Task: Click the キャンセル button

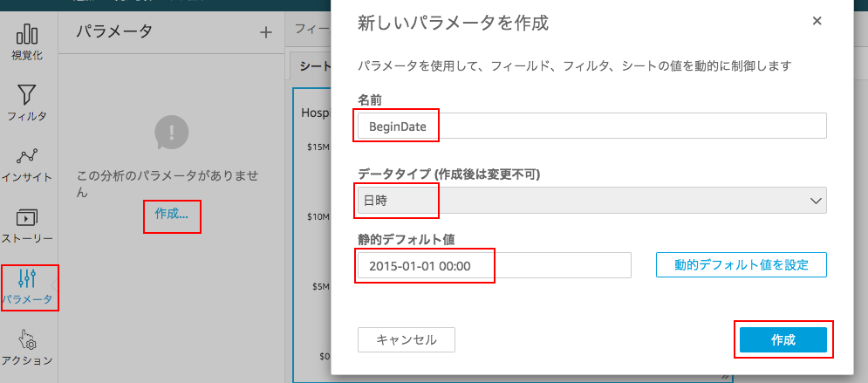Action: click(407, 340)
